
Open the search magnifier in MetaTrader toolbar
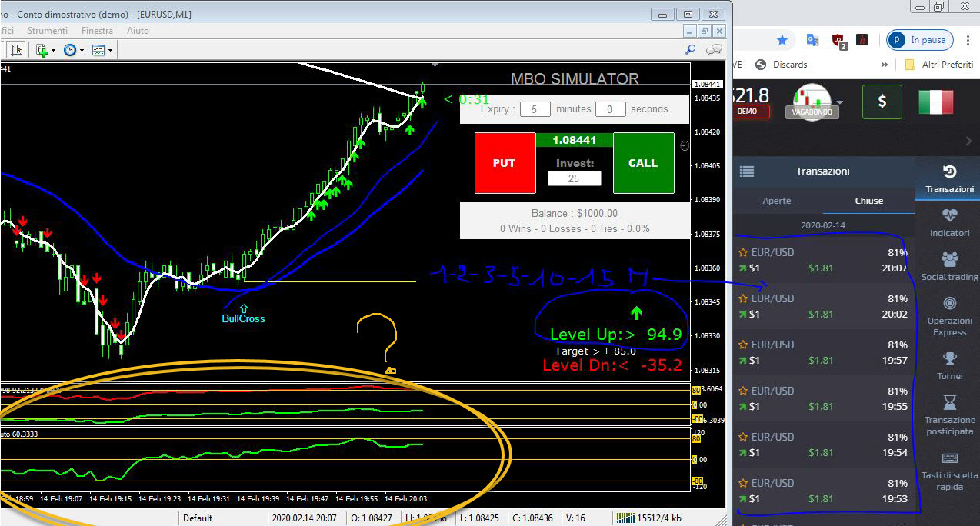click(691, 50)
